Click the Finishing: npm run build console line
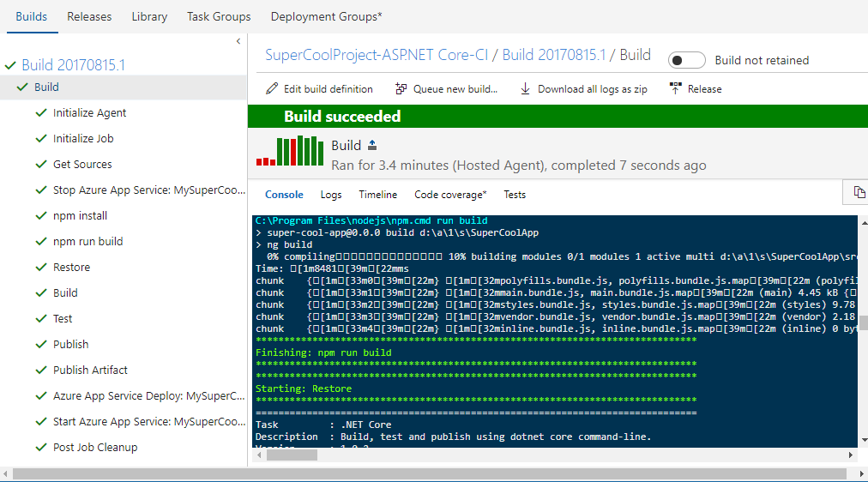The height and width of the screenshot is (482, 868). point(323,352)
